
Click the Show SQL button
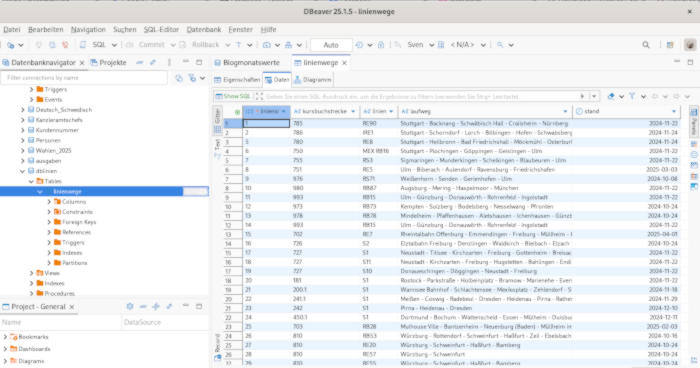[x=233, y=96]
